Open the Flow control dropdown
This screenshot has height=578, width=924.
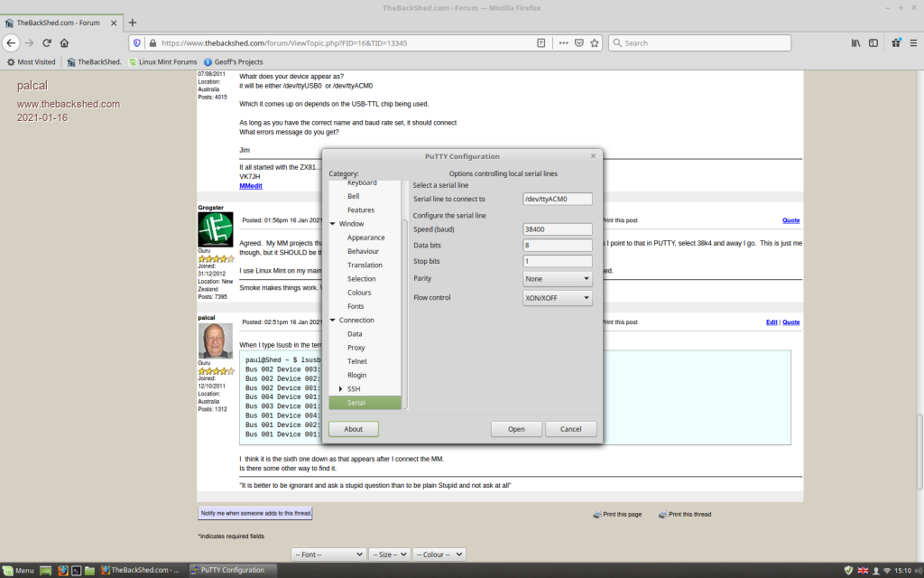(x=558, y=297)
